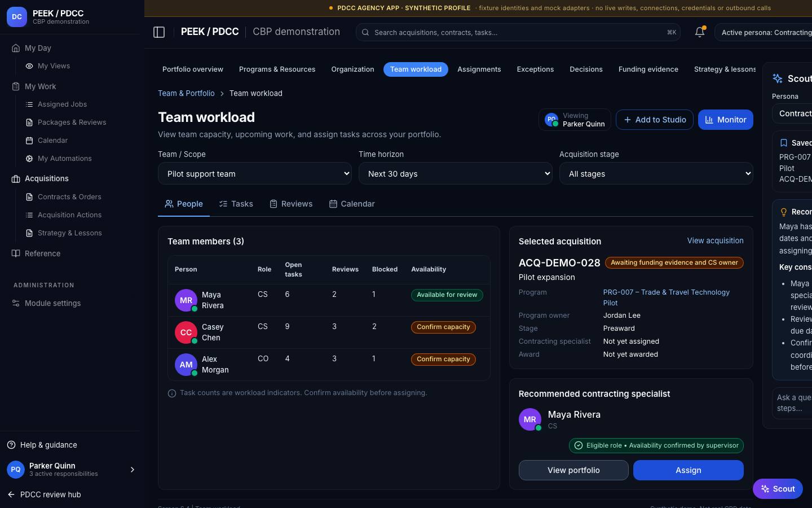Click the Scout sparkle icon in panel header
812x508 pixels.
[778, 78]
